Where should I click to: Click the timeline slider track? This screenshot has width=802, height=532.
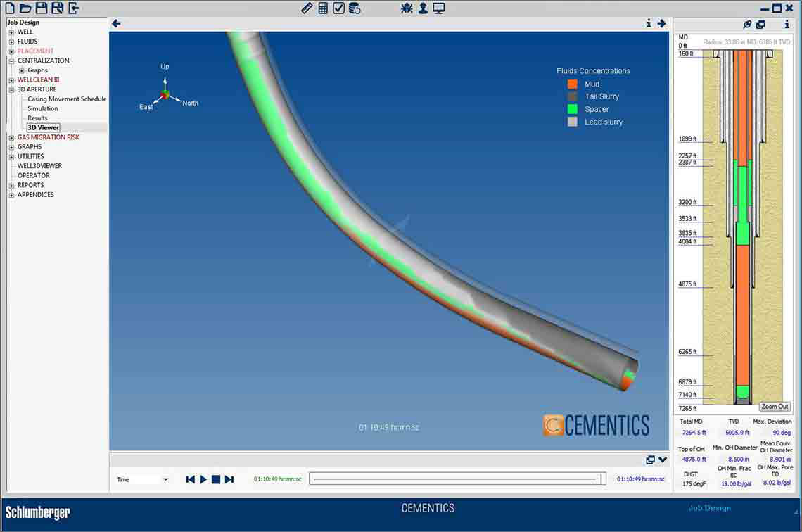click(x=457, y=478)
